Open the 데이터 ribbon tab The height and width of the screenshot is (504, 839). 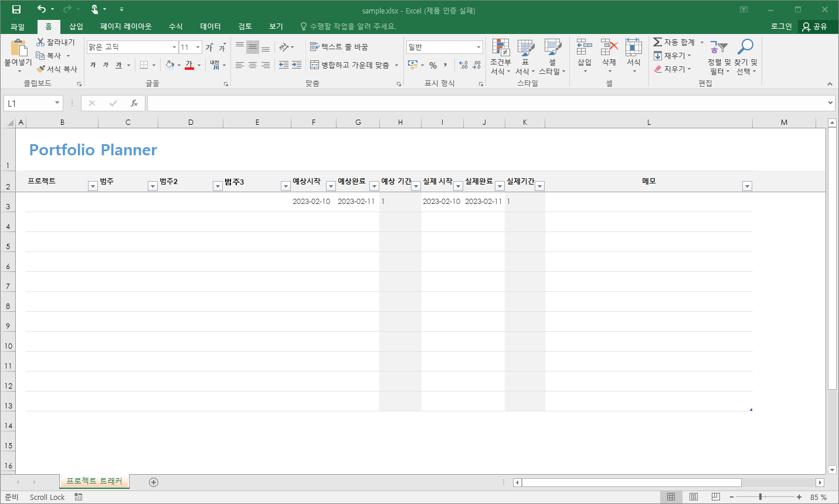(x=210, y=26)
